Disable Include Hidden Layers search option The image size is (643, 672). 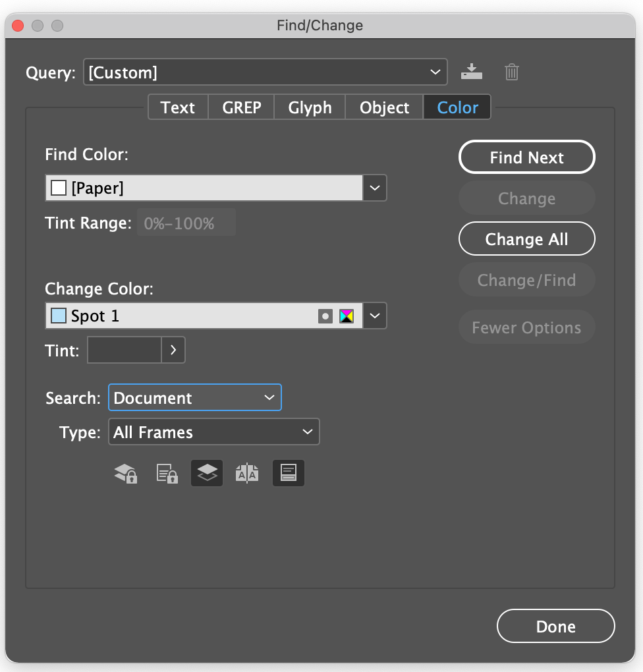(x=207, y=473)
